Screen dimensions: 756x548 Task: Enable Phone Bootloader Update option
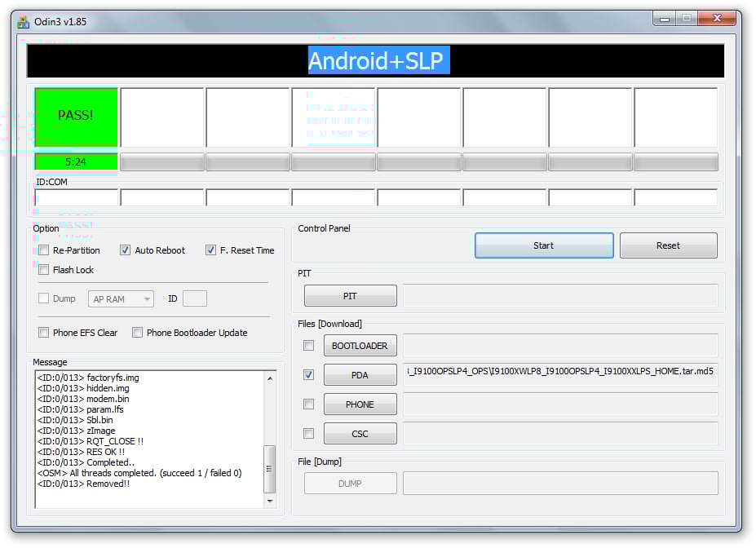pos(138,333)
